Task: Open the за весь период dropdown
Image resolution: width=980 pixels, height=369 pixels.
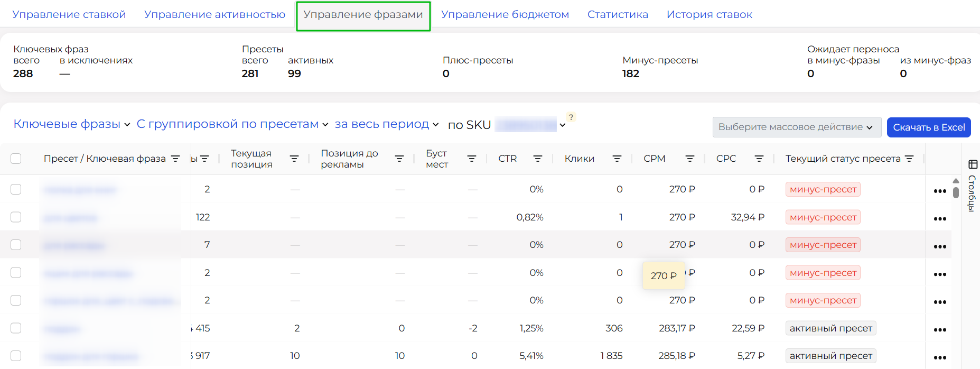Action: [386, 124]
